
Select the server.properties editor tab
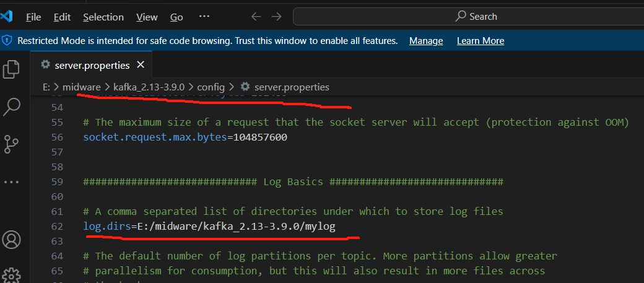(92, 65)
